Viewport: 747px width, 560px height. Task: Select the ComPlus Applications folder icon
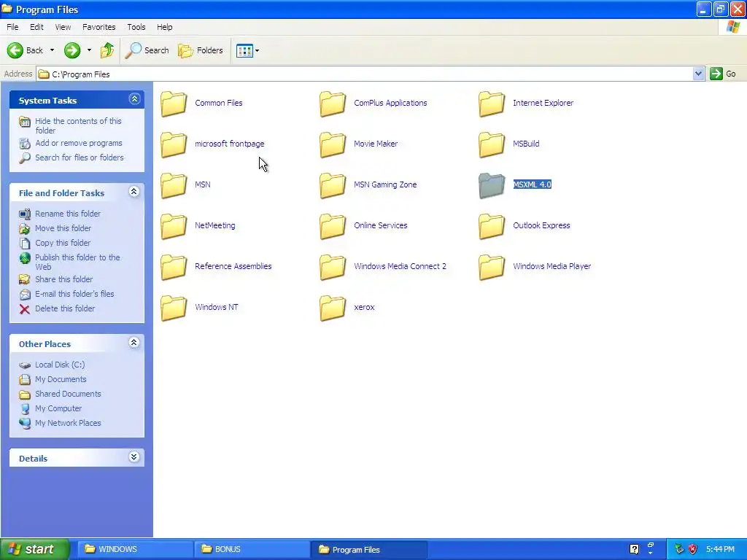coord(333,104)
